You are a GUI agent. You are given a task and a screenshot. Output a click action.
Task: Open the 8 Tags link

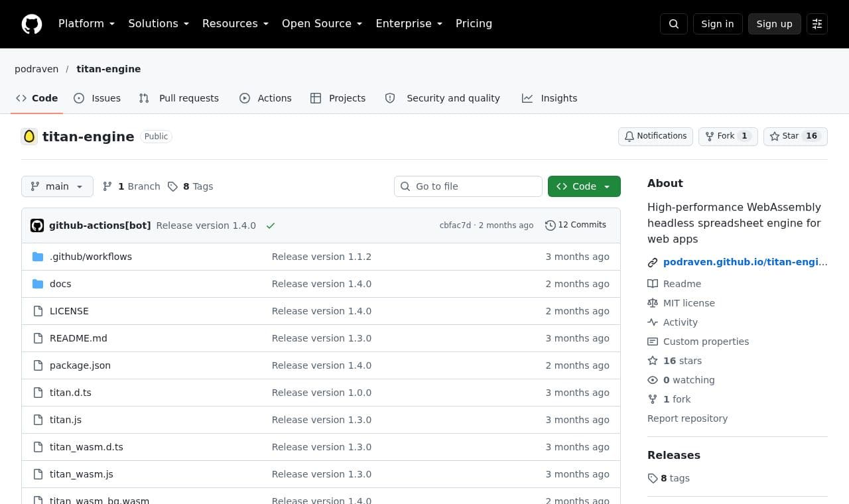coord(190,186)
